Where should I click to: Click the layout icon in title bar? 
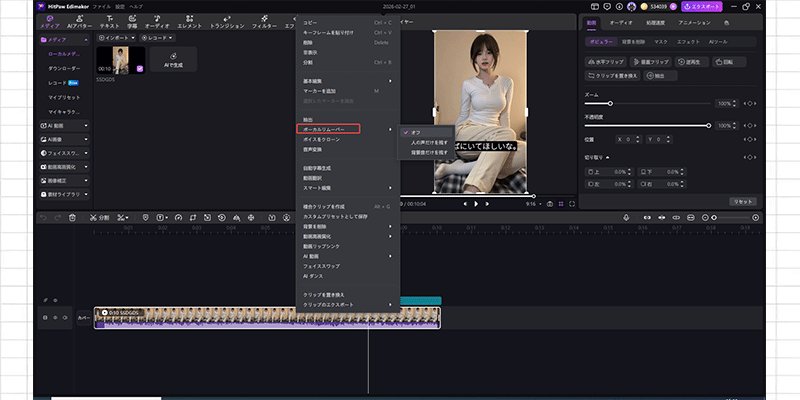[594, 7]
